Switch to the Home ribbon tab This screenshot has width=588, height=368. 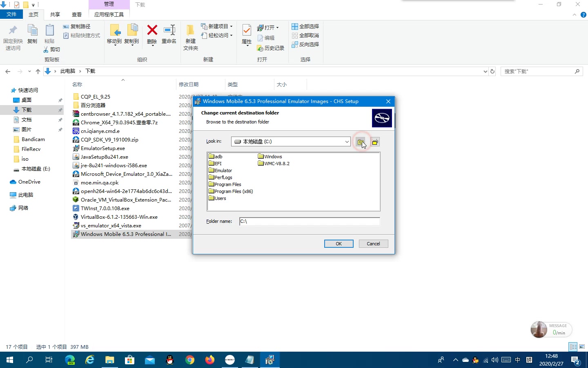33,14
